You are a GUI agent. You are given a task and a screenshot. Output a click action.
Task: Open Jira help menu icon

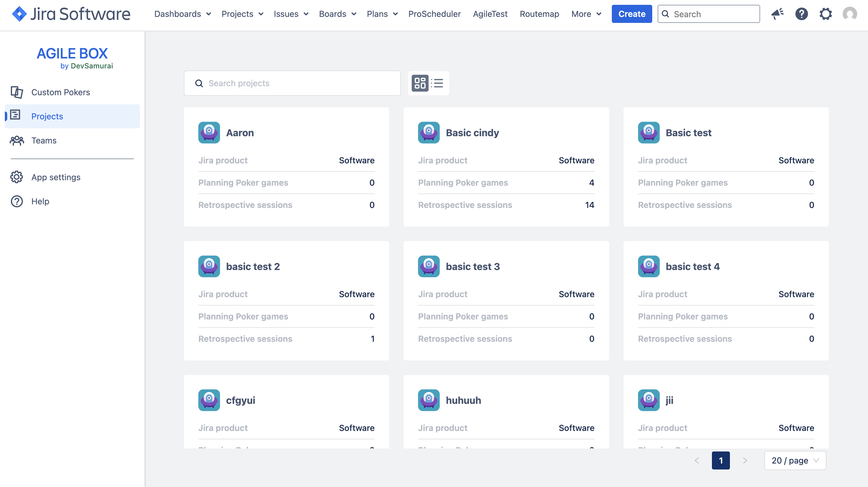[x=801, y=14]
